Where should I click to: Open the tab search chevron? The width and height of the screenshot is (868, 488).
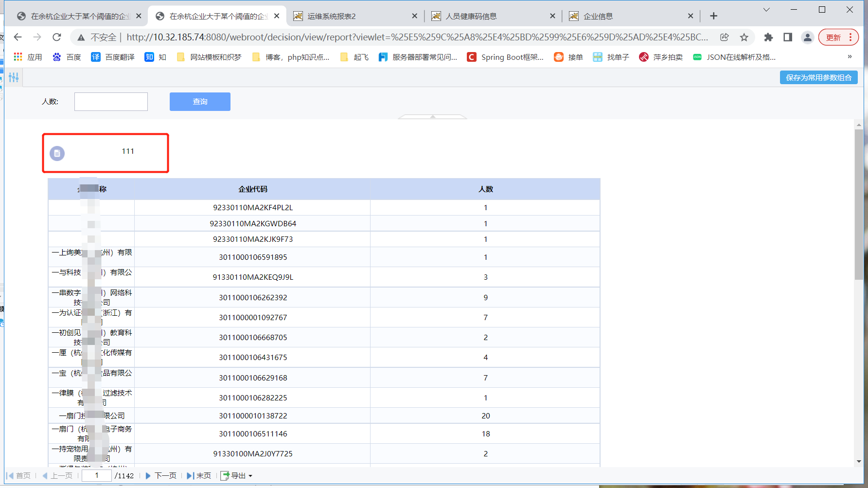(766, 10)
